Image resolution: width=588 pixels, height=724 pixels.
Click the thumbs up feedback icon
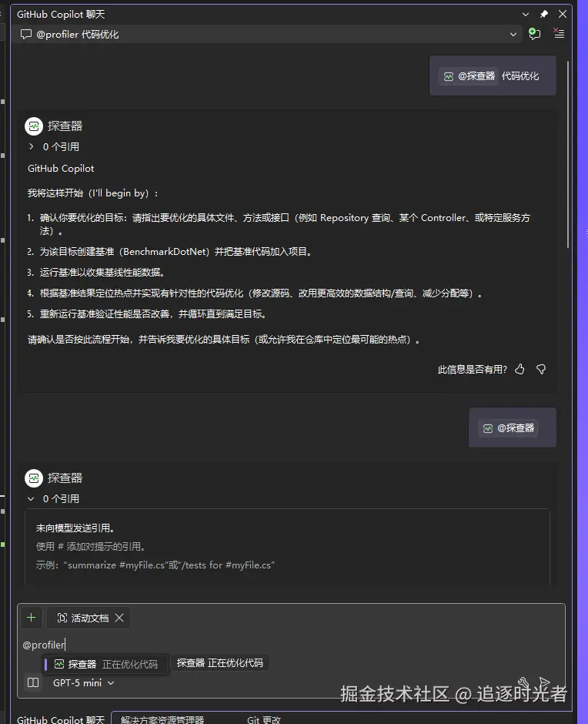click(x=520, y=369)
